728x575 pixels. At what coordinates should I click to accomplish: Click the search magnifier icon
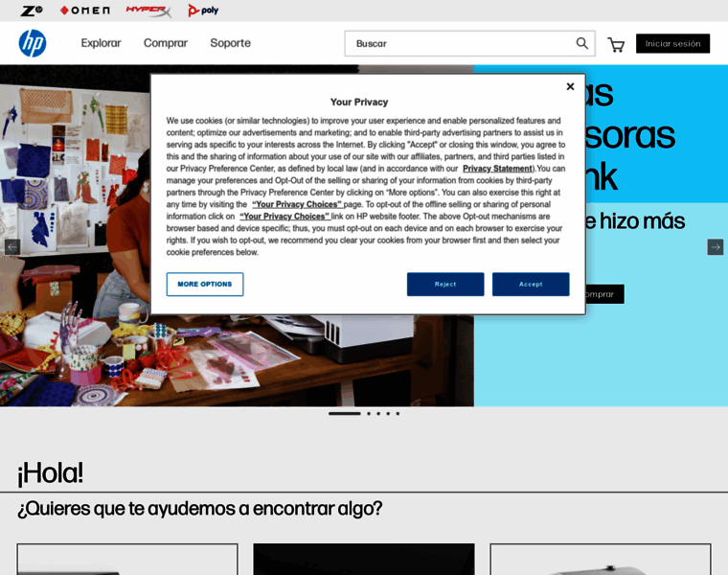pos(581,43)
